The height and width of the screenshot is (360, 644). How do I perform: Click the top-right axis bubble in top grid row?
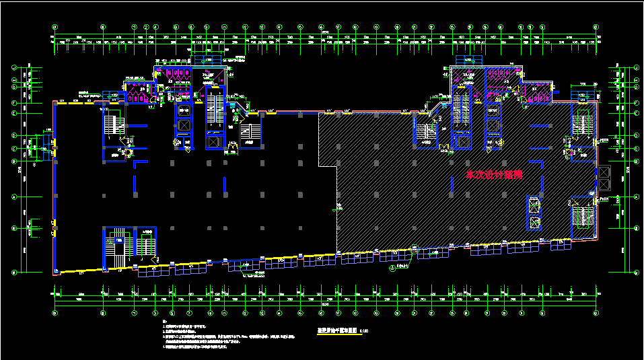point(596,27)
